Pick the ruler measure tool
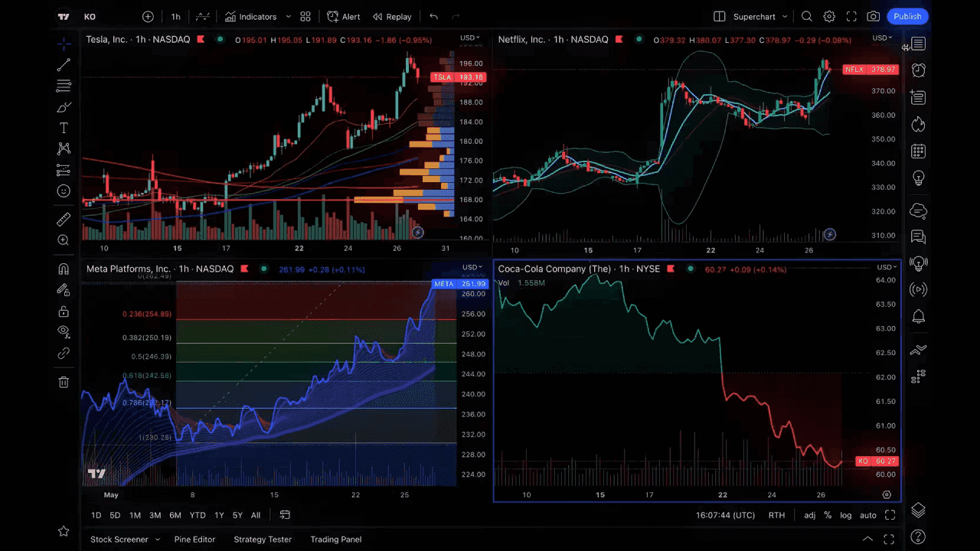 64,220
